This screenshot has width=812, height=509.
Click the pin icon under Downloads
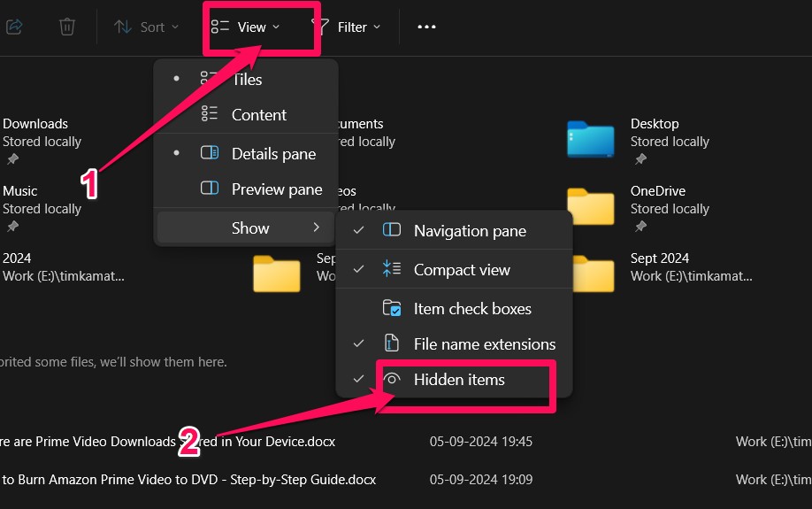click(12, 159)
